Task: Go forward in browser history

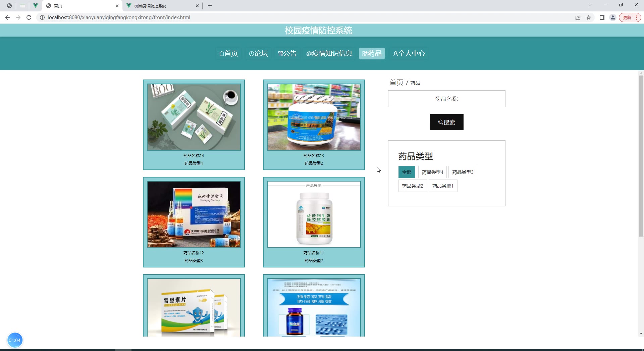Action: click(x=18, y=17)
